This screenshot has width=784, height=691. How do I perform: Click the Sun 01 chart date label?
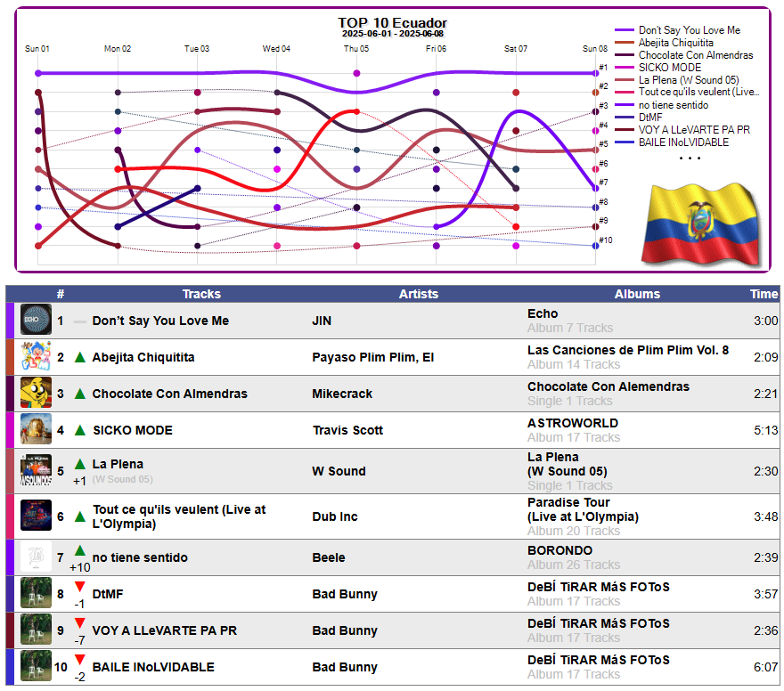click(37, 48)
